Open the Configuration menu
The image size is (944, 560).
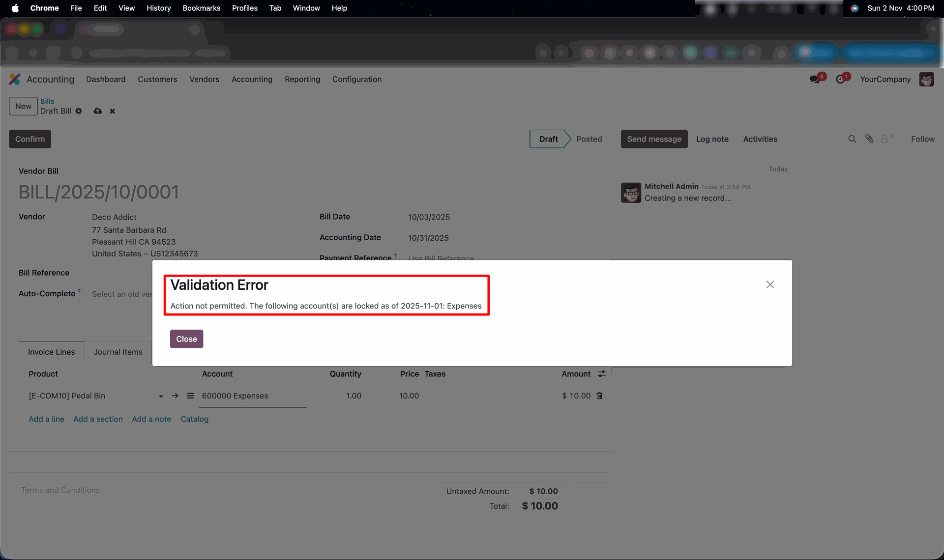[356, 80]
